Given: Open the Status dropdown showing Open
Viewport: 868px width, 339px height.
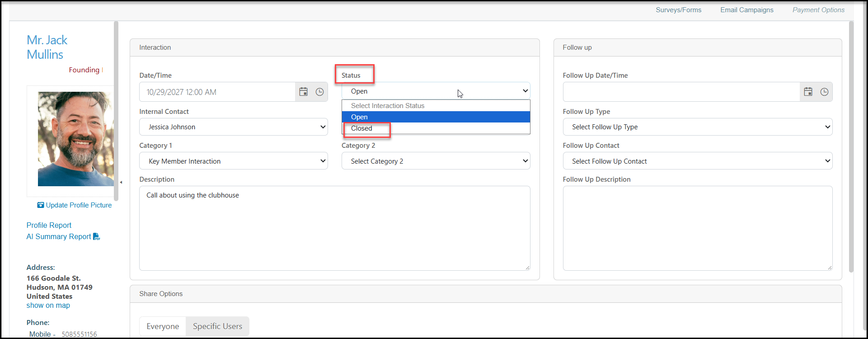Looking at the screenshot, I should pos(436,91).
